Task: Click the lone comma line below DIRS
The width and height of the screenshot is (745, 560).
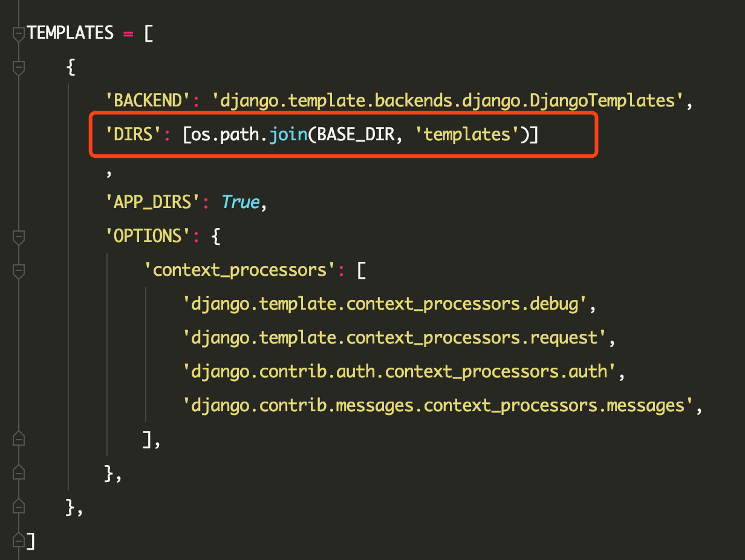Action: point(109,173)
